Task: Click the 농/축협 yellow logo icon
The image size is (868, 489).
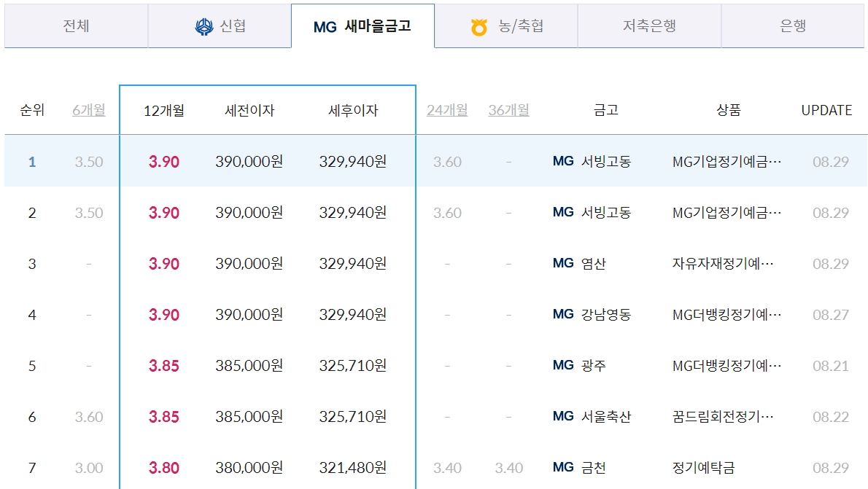Action: [x=478, y=27]
